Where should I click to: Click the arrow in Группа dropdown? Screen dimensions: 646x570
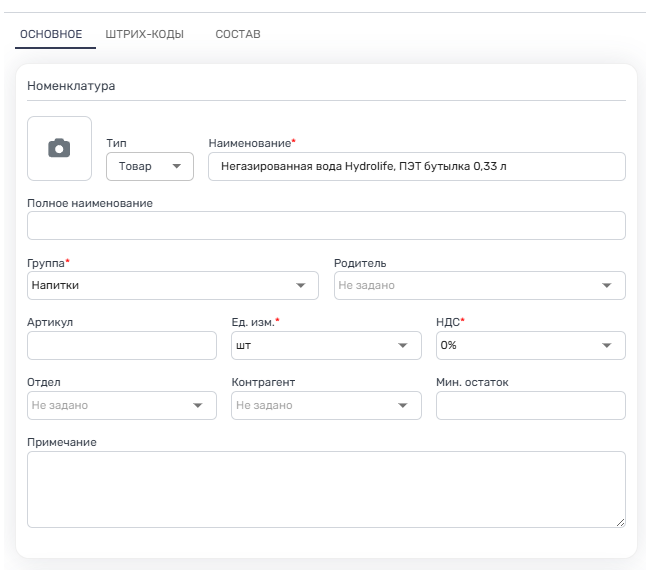301,286
